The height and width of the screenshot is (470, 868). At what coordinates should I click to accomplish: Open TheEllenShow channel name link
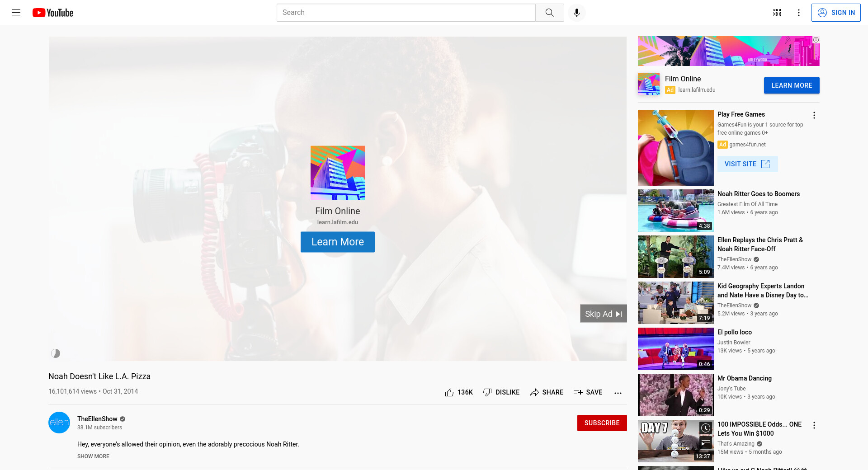97,419
